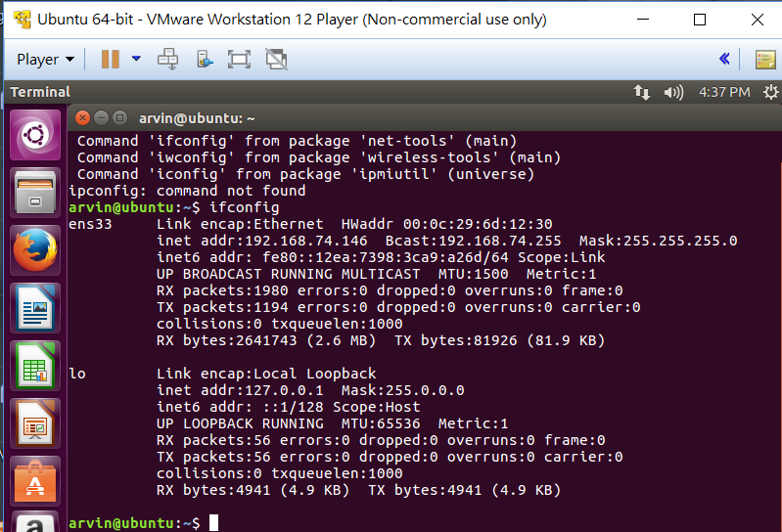782x532 pixels.
Task: Send Ctrl+Alt+Del to the guest
Action: click(x=167, y=59)
